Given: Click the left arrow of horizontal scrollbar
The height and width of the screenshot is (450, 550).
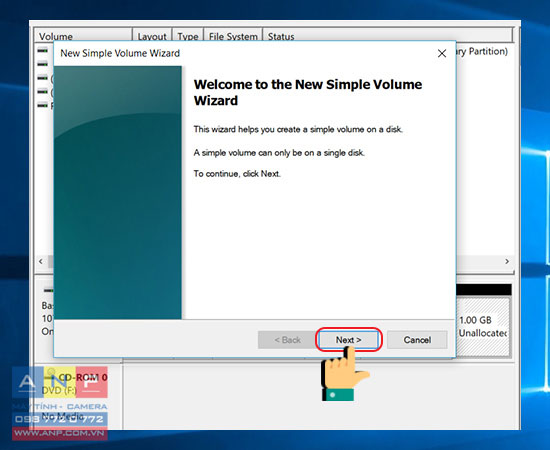Looking at the screenshot, I should 41,261.
